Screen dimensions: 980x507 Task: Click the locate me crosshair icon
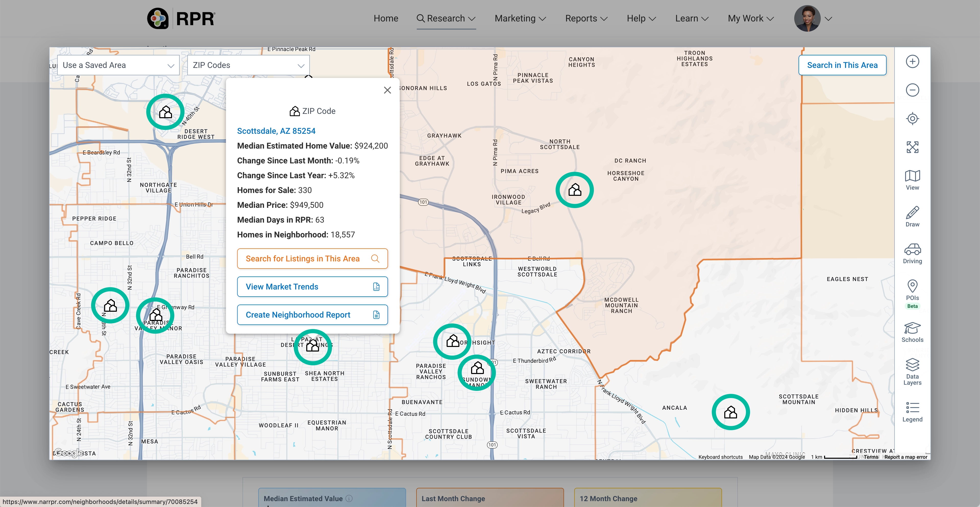912,119
